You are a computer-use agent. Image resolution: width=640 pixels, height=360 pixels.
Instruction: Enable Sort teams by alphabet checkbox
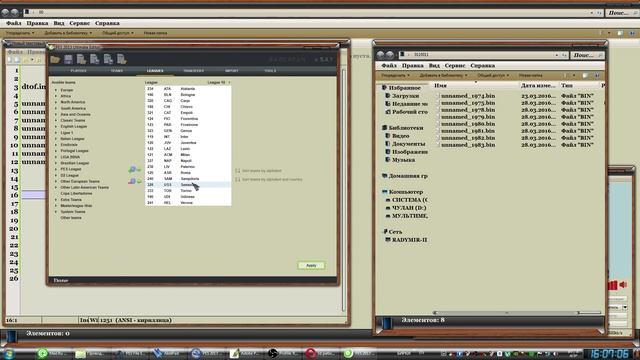point(238,171)
